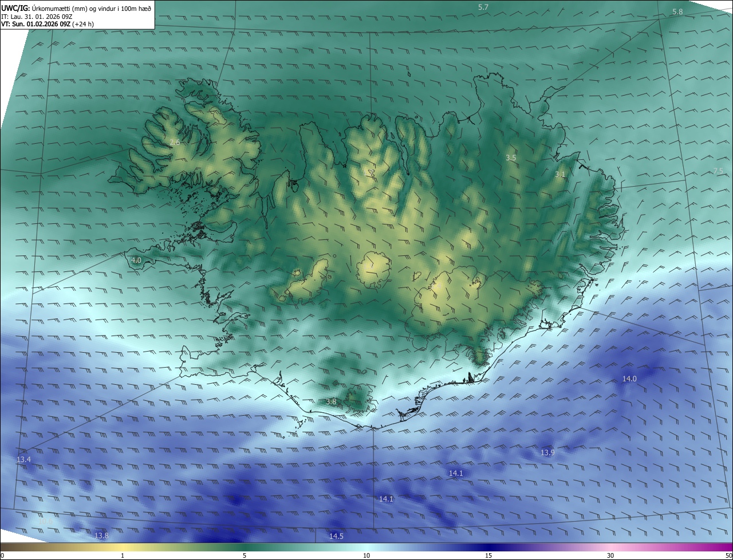Click the '0' tick on the color scale
733x560 pixels.
coord(2,555)
